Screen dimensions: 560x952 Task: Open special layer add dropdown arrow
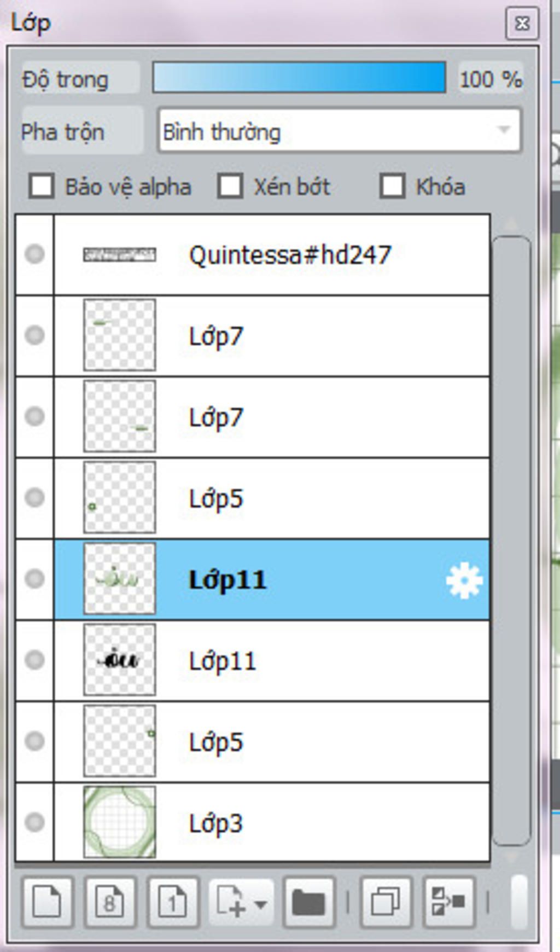click(261, 903)
